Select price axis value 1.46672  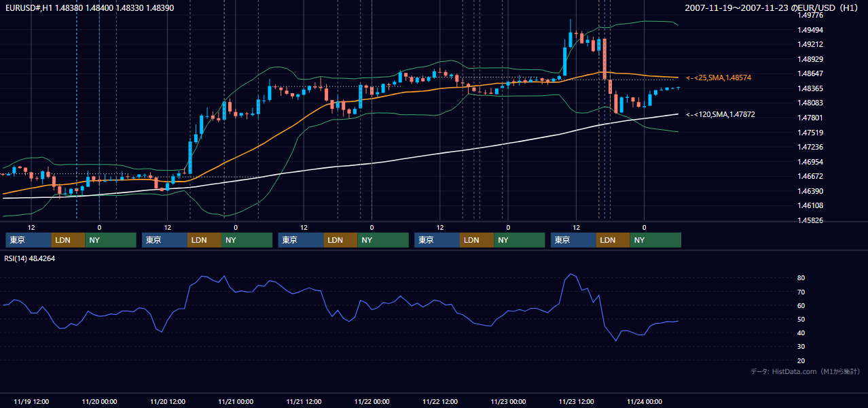810,176
